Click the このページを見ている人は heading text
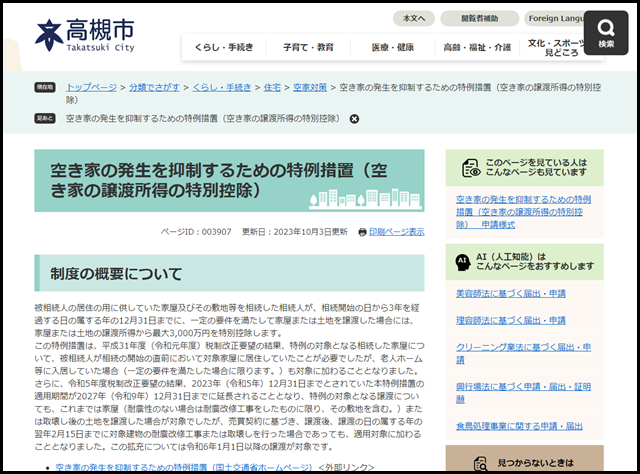The image size is (640, 474). point(536,167)
